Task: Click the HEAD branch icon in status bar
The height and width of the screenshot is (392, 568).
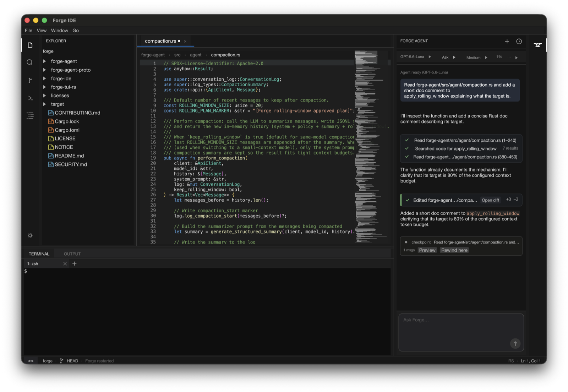Action: pos(62,361)
